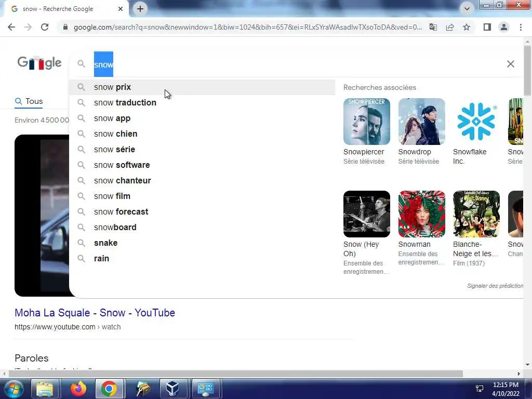Clear the search box with the X
The image size is (532, 399).
tap(510, 64)
